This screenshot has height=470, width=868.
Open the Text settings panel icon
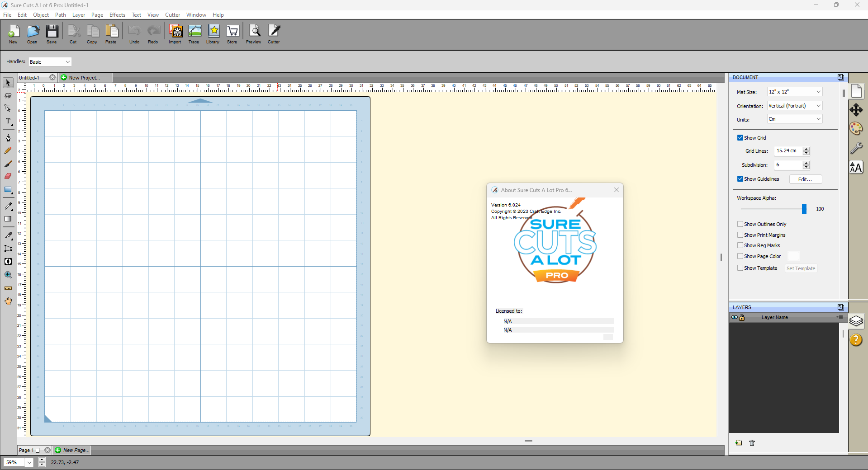point(856,167)
